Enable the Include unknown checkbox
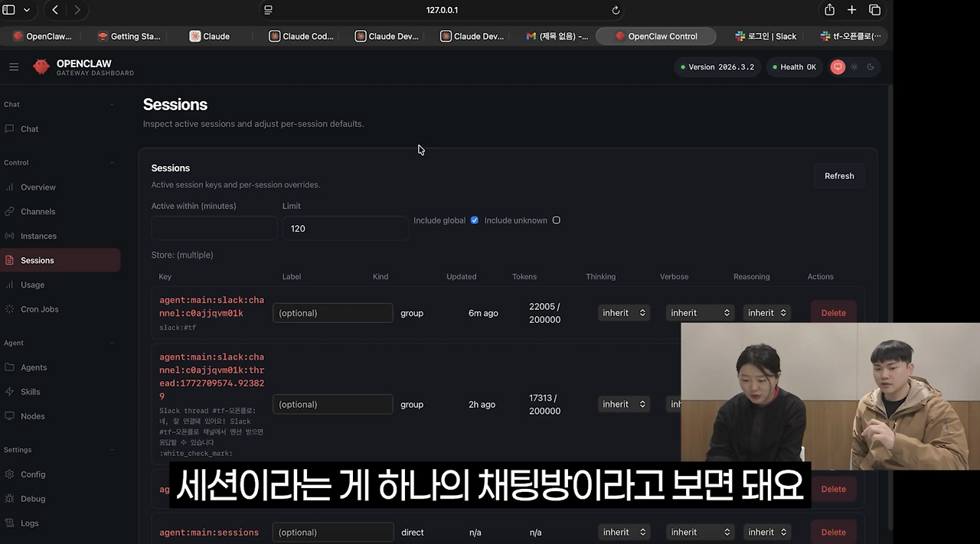The width and height of the screenshot is (980, 544). click(556, 220)
